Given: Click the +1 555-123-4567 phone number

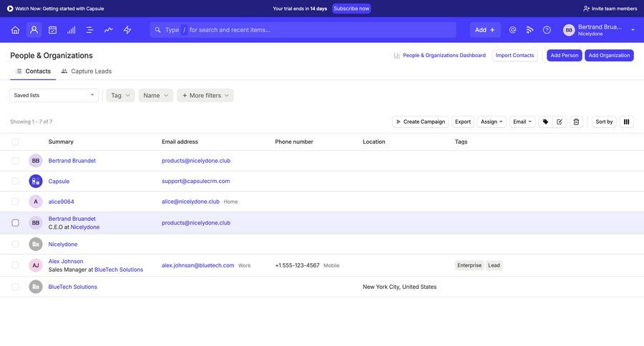Looking at the screenshot, I should tap(298, 265).
